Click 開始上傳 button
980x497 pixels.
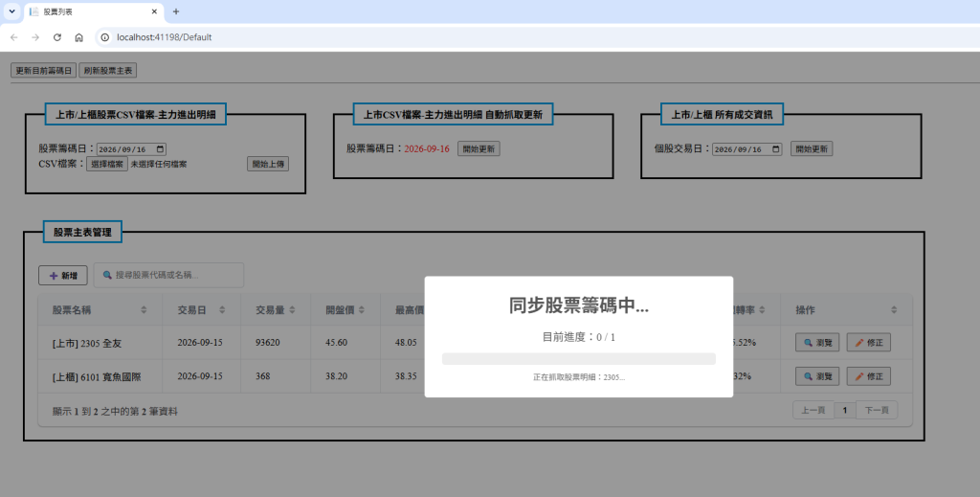(x=268, y=164)
